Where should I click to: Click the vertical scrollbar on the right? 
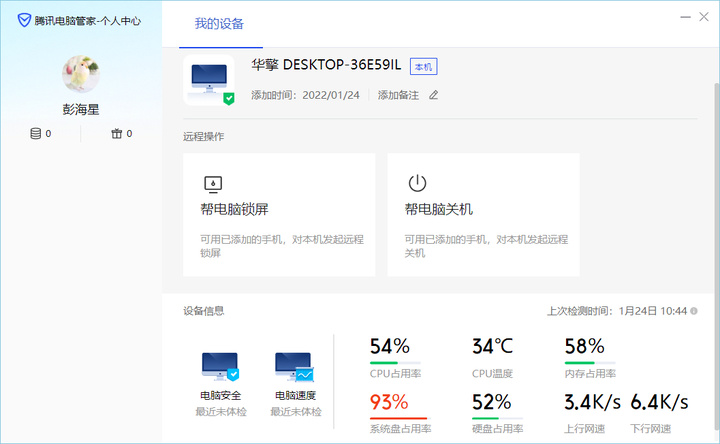click(x=716, y=257)
